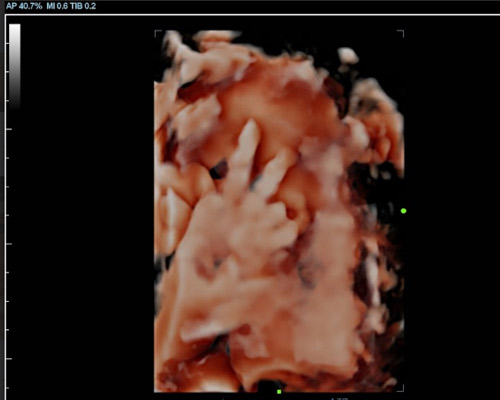Click the 'TIB 0.2' readout text
The width and height of the screenshot is (500, 400).
coord(83,6)
